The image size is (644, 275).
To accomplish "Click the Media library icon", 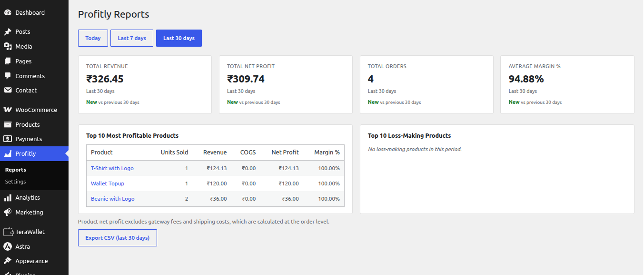I will point(8,47).
